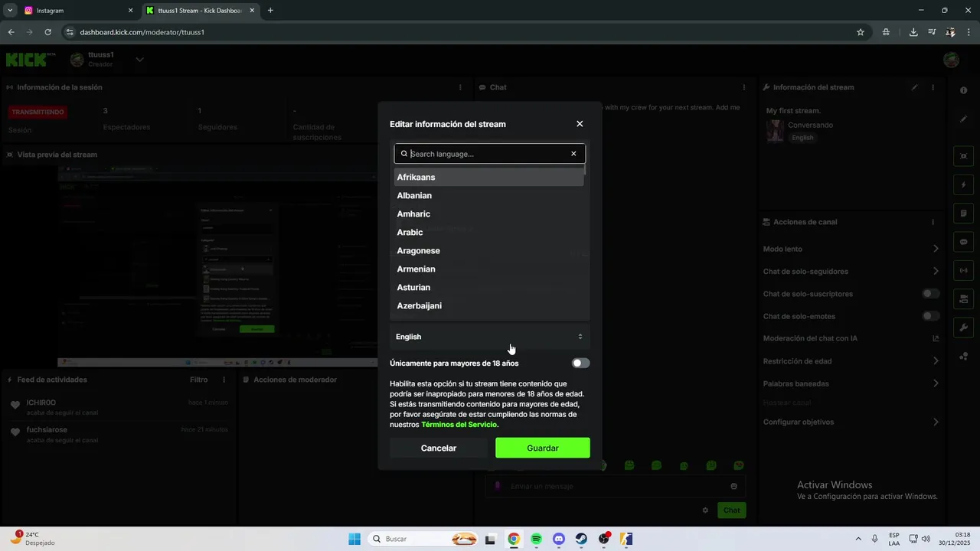This screenshot has height=551, width=980.
Task: Open Spotify from the taskbar
Action: coord(536,539)
